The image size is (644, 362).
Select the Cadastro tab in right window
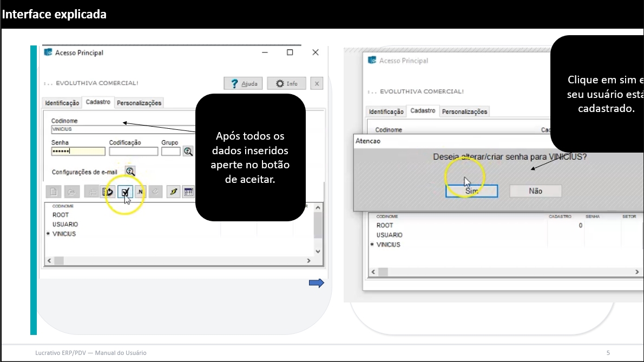coord(423,111)
